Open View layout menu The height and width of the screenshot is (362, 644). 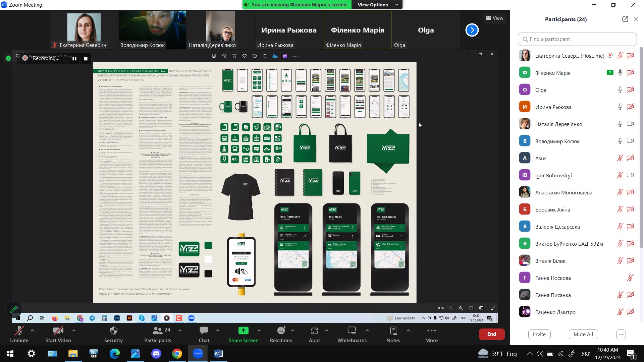point(494,18)
